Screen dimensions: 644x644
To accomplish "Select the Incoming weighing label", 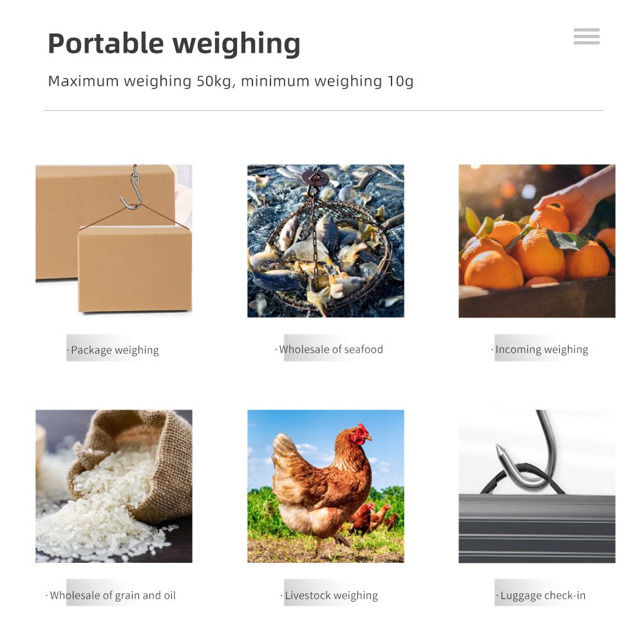I will [x=540, y=350].
